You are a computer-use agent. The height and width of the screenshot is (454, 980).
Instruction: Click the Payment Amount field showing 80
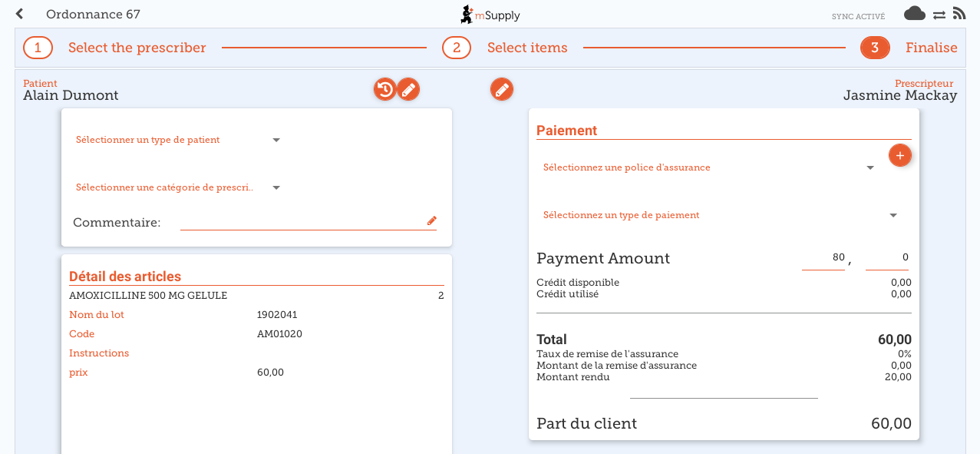click(823, 258)
